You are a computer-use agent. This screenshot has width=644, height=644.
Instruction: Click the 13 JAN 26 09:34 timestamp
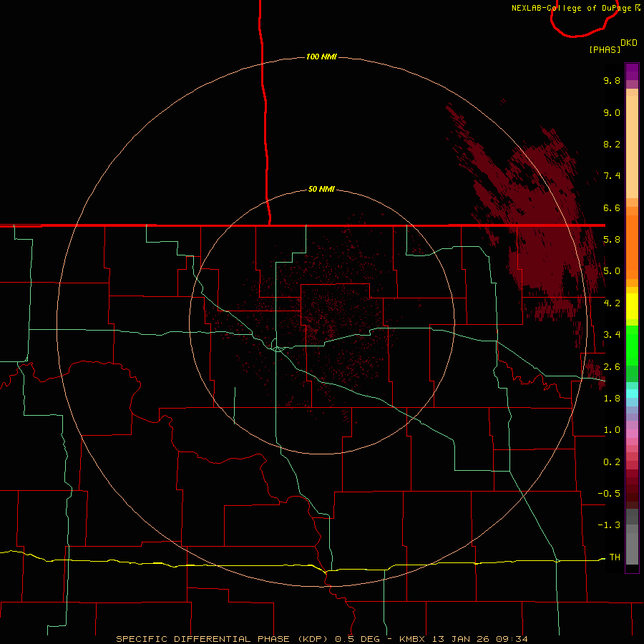480,639
